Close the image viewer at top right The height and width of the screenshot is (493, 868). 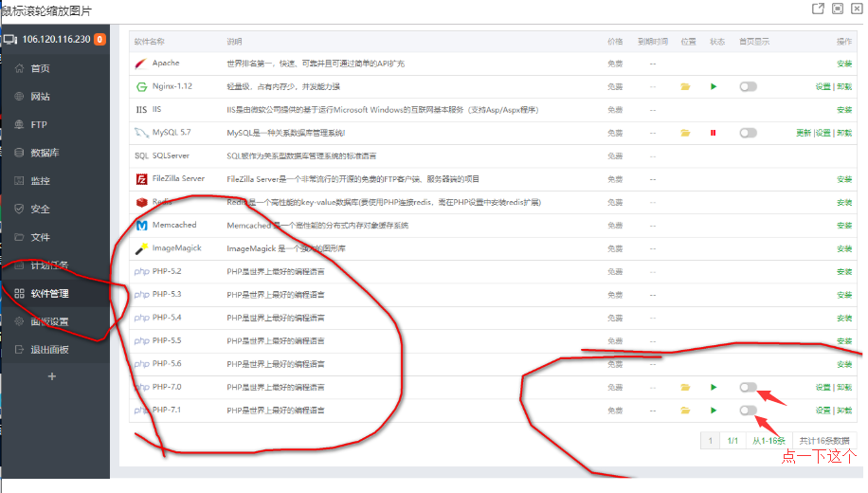coord(857,9)
